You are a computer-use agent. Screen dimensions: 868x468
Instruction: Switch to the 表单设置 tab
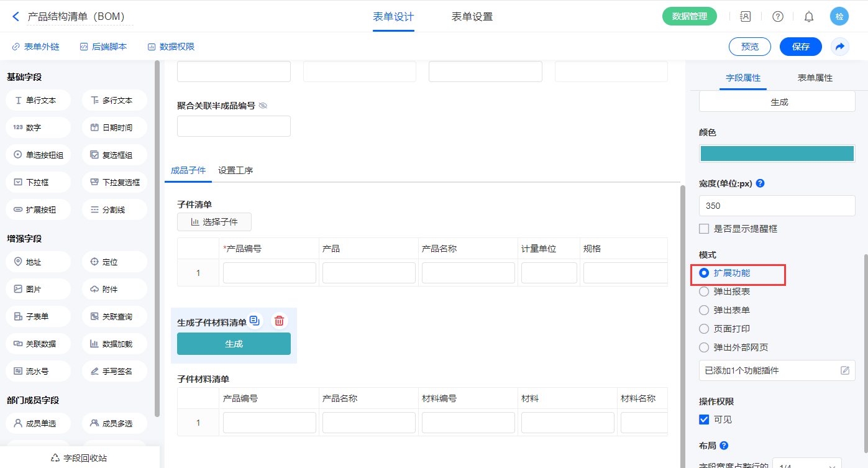tap(472, 17)
